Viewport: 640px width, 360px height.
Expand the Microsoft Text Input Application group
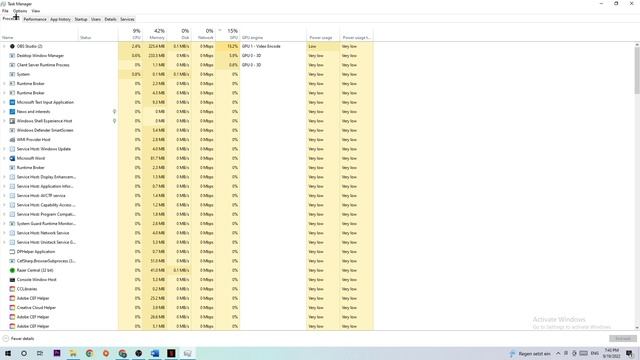point(4,102)
